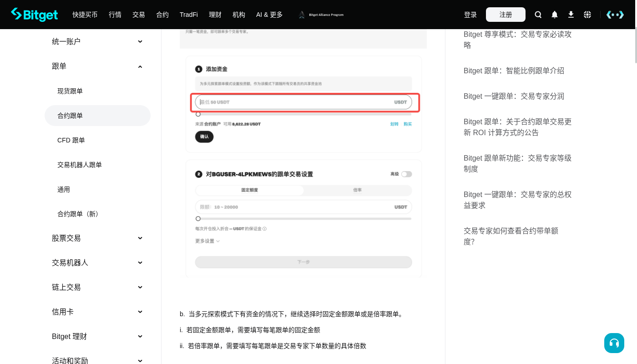Screen dimensions: 637x364
Task: Click the 注册 button
Action: pyautogui.click(x=506, y=15)
